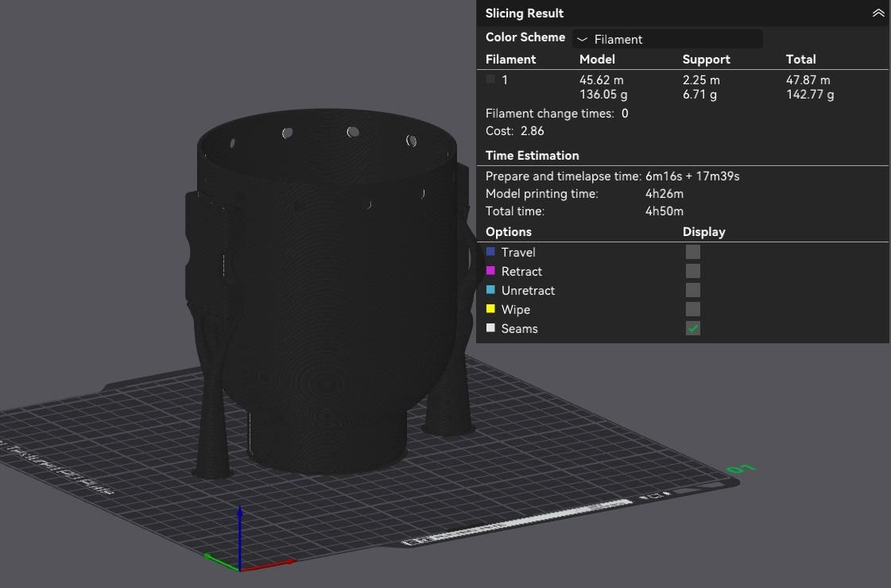Click the Seams option label
The height and width of the screenshot is (588, 891).
coord(519,328)
